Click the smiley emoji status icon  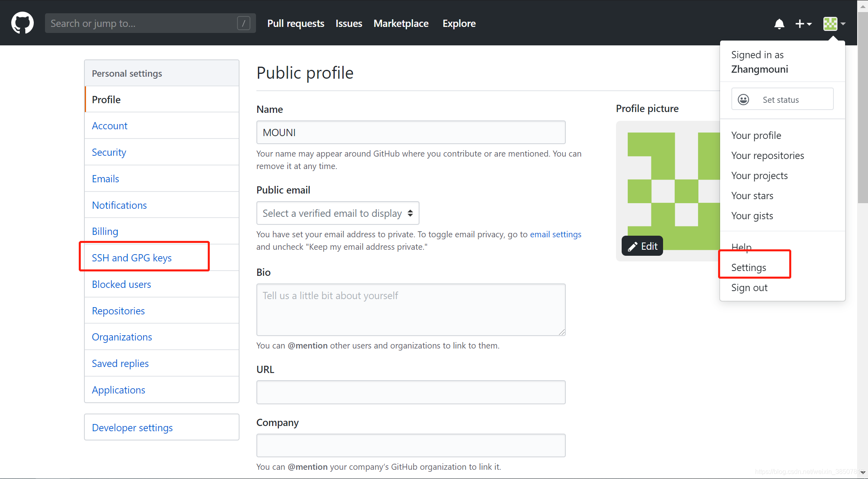pos(743,99)
